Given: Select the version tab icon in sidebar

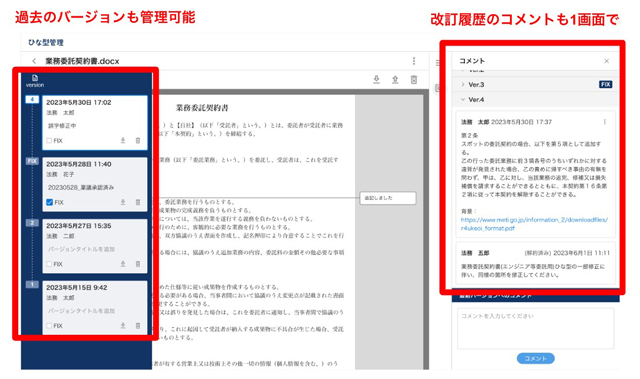Looking at the screenshot, I should pyautogui.click(x=35, y=81).
